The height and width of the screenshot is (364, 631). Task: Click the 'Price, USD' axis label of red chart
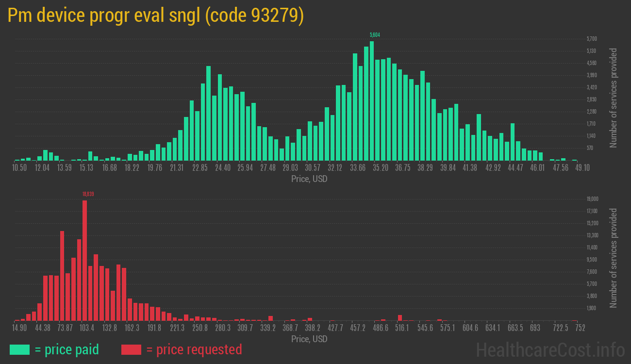309,339
